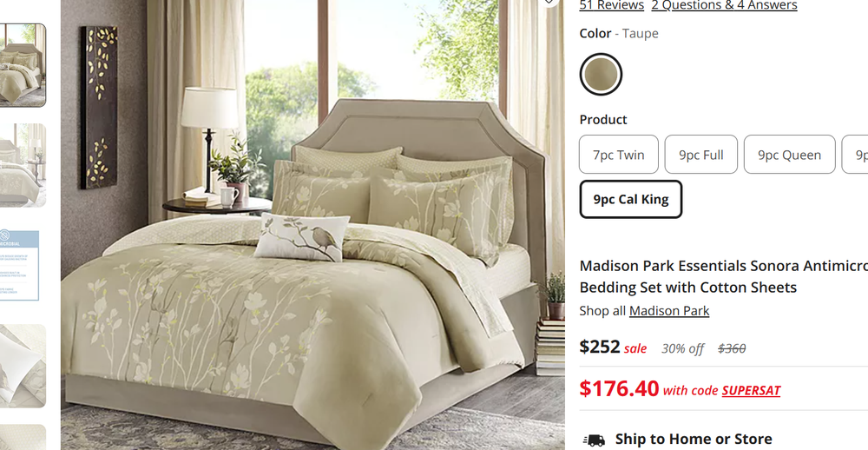
Task: Follow the Madison Park brand link
Action: (669, 311)
